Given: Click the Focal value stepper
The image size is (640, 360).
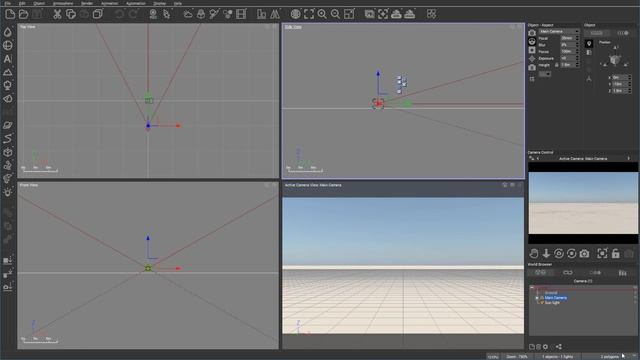Looking at the screenshot, I should pos(577,38).
